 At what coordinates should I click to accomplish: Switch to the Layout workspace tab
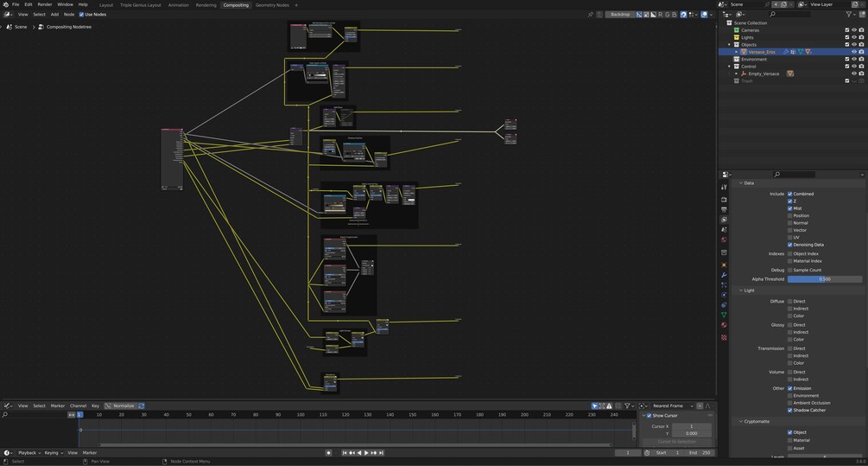click(106, 5)
